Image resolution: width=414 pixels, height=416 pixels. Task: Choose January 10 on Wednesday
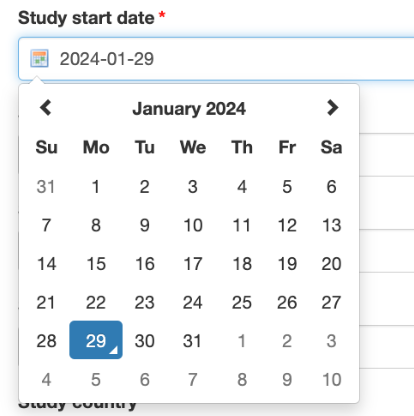click(193, 225)
